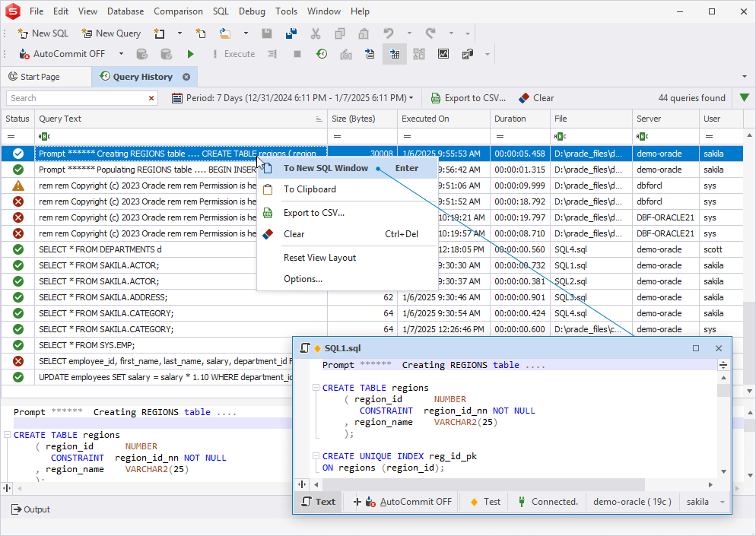Click the Redo arrow icon

[x=430, y=33]
